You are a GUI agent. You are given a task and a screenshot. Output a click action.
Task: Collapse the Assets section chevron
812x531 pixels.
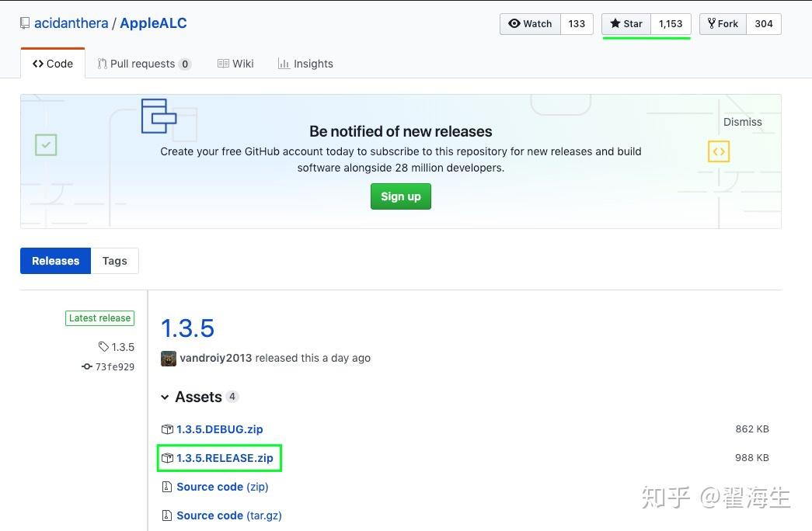click(165, 397)
